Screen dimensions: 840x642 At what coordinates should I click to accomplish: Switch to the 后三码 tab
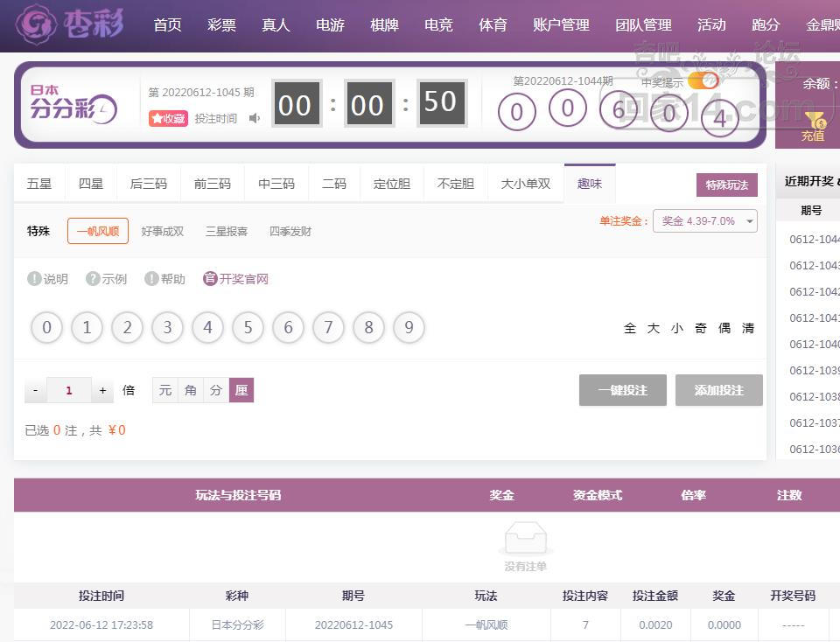tap(148, 184)
